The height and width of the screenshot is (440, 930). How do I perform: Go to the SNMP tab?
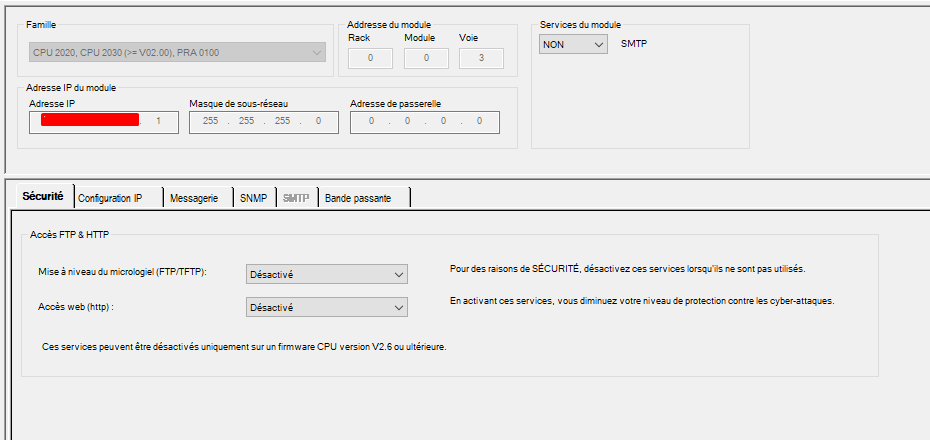pos(253,198)
